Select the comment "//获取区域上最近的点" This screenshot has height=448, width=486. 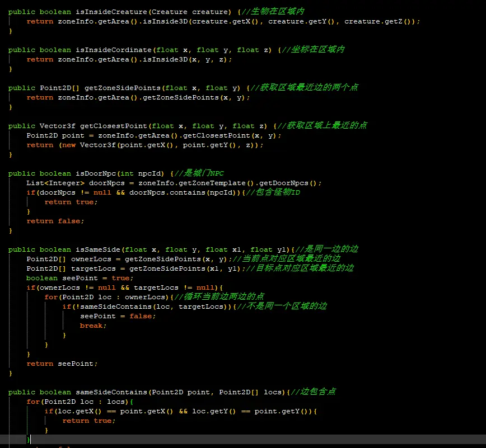tap(323, 126)
